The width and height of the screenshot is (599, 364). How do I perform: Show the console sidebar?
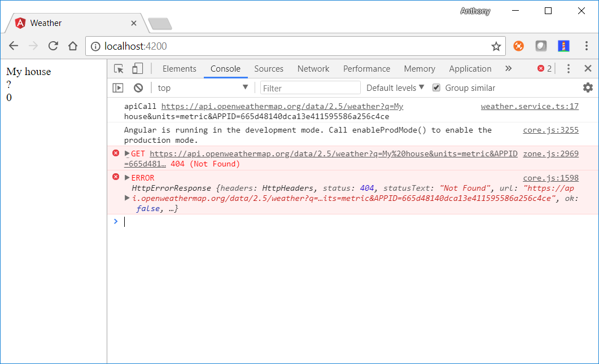[118, 88]
